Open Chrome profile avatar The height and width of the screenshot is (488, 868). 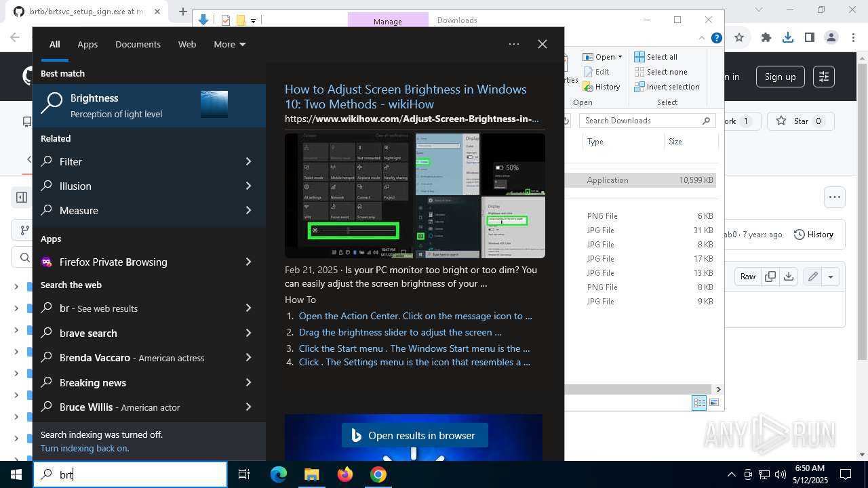pyautogui.click(x=831, y=38)
